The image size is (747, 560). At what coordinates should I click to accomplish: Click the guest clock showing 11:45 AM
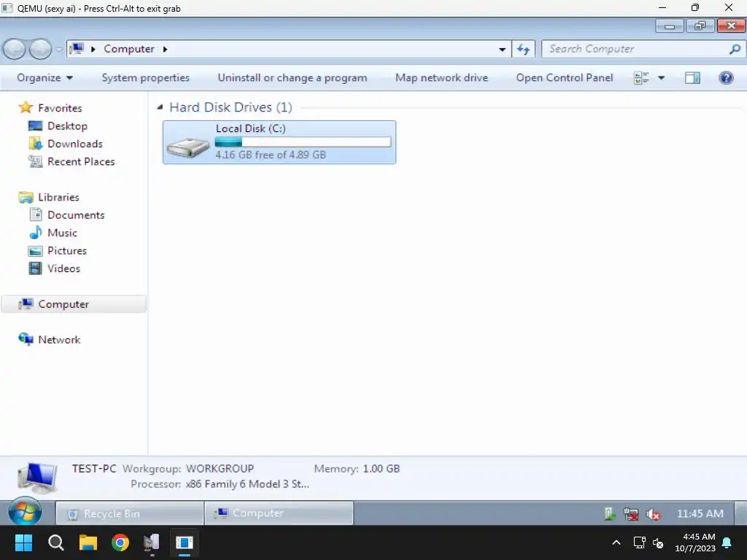click(700, 514)
